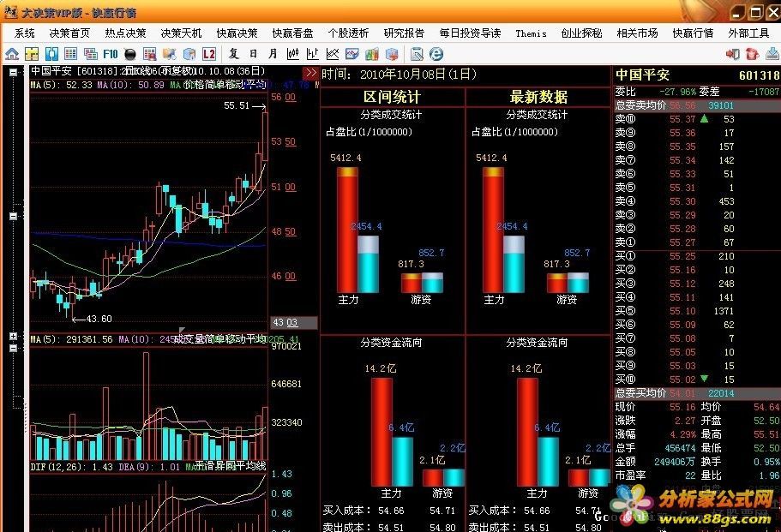This screenshot has width=781, height=532.
Task: Open the 决策首页 menu
Action: [69, 33]
